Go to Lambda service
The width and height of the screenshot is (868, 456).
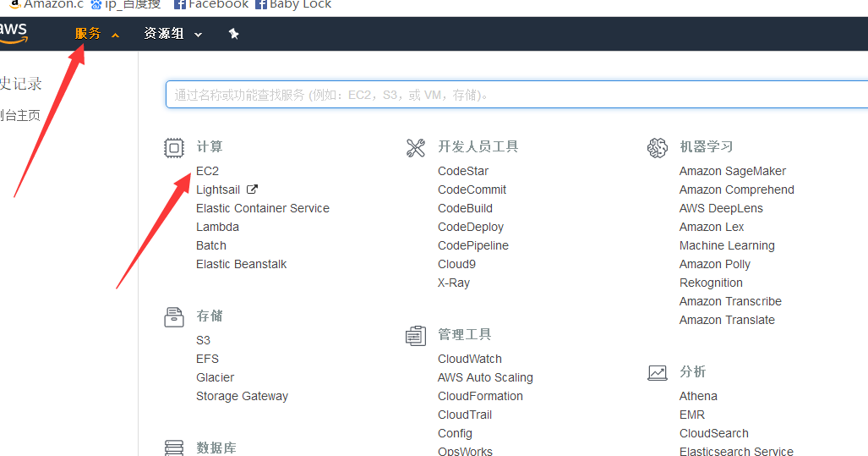click(x=217, y=227)
